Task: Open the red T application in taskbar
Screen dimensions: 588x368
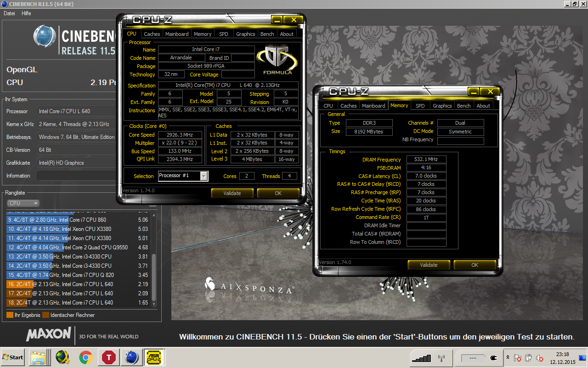Action: [x=109, y=357]
